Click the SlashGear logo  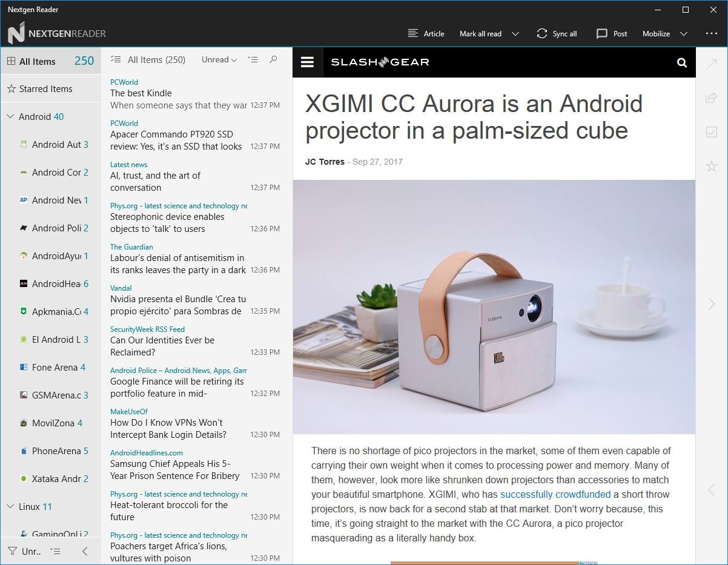380,62
